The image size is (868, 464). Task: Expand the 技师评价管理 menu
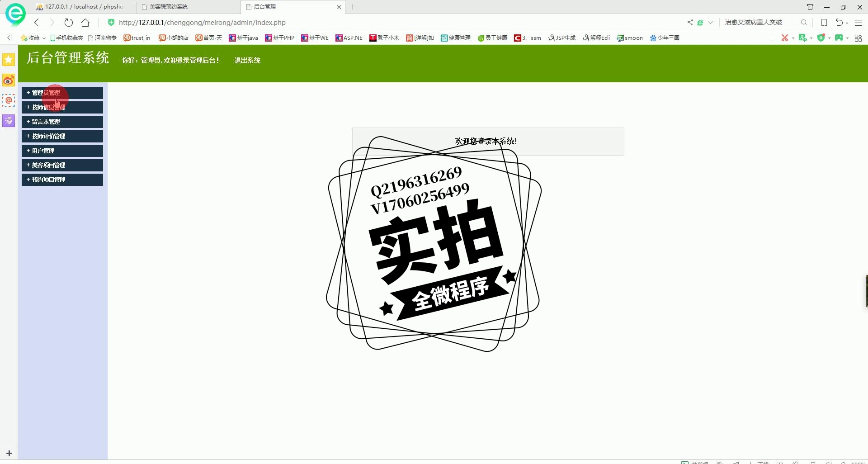coord(62,136)
